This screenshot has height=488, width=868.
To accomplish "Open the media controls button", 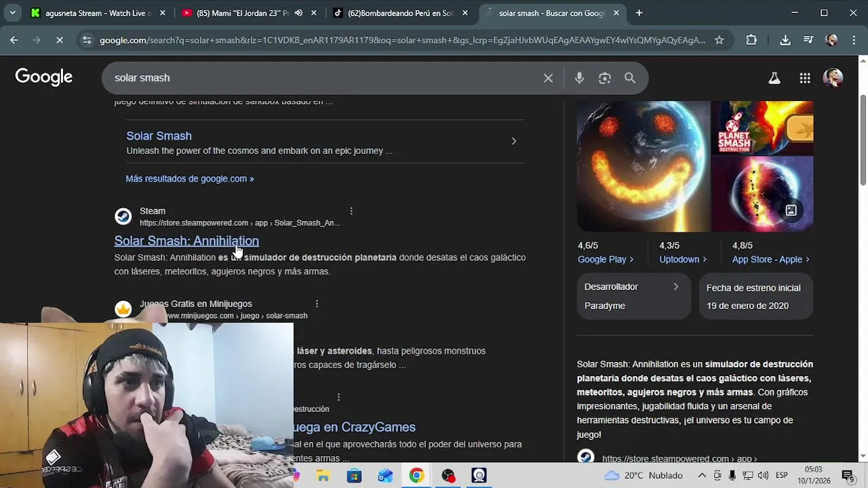I will click(808, 40).
